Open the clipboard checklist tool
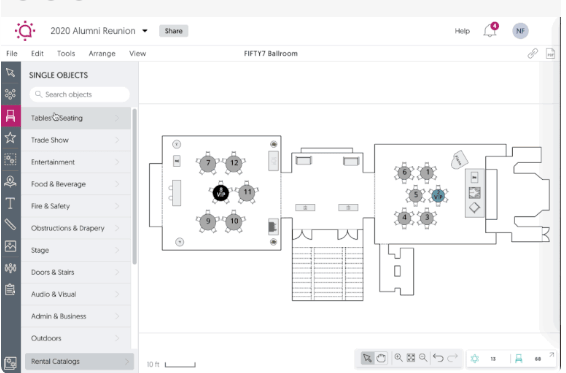Viewport: 566px width, 373px height. click(10, 290)
